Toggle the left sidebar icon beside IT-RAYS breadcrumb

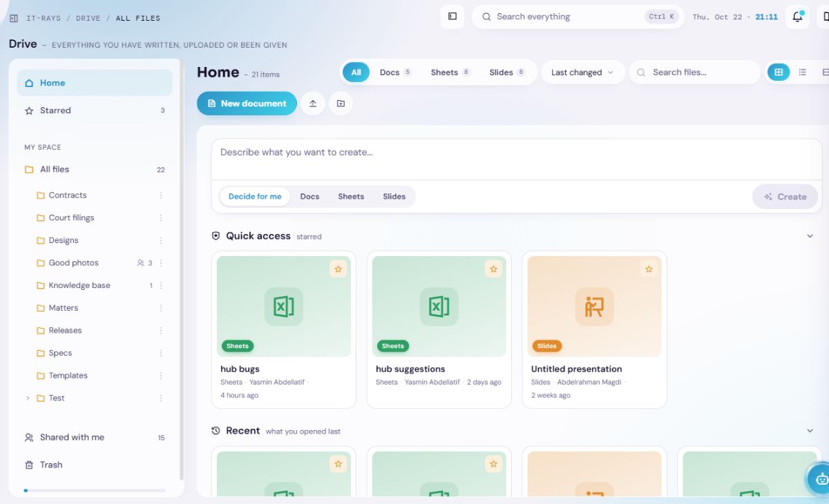point(14,18)
